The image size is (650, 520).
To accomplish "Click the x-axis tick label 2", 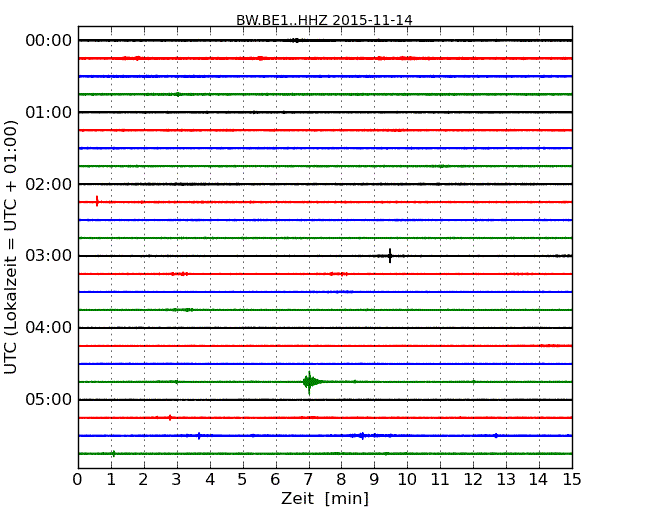I will [144, 480].
